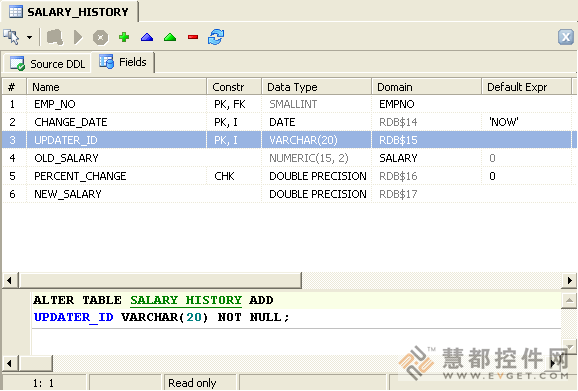Click the Domain column header
This screenshot has height=391, width=578.
tap(426, 87)
